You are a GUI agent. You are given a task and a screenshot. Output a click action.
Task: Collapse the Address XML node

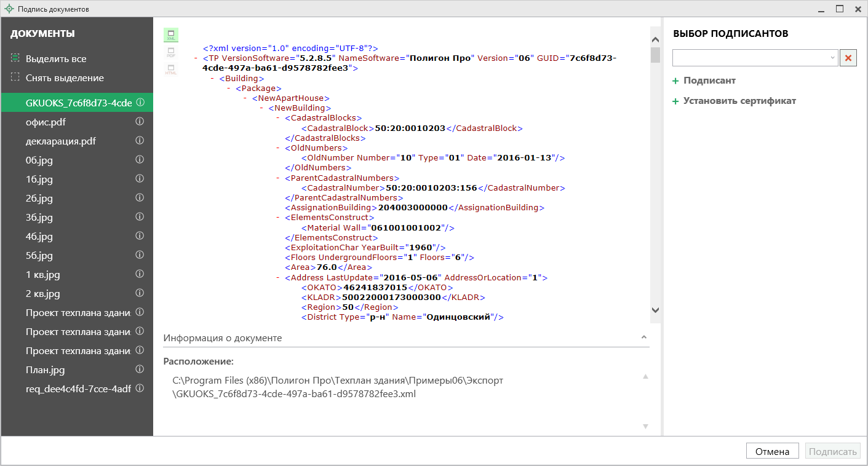(x=279, y=278)
